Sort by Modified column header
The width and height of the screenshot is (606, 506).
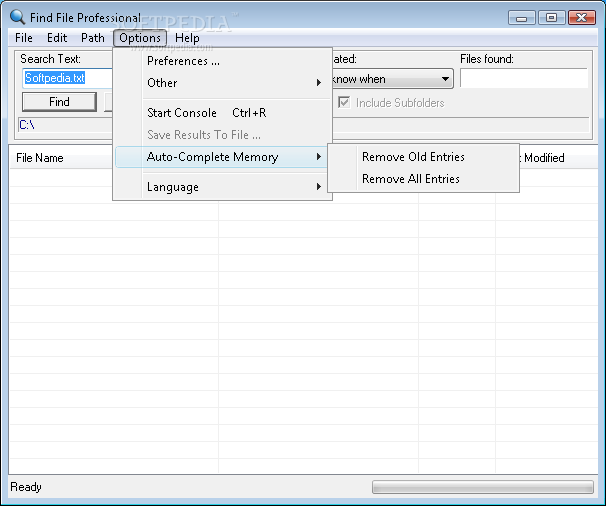[544, 158]
